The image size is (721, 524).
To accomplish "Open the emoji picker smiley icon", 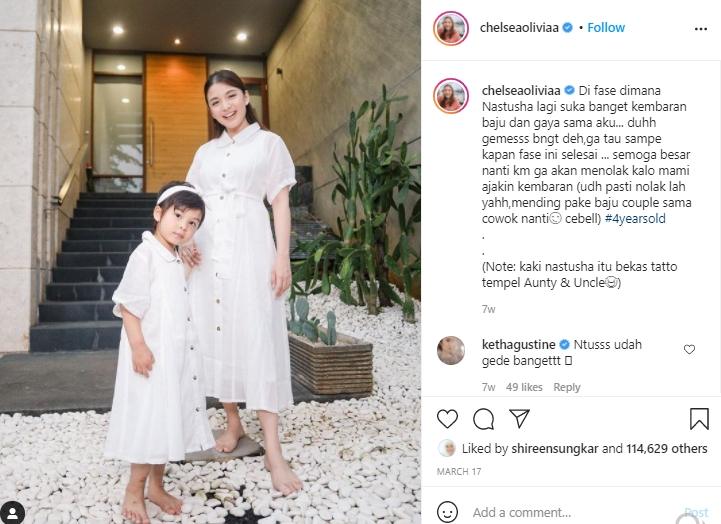I will click(447, 512).
